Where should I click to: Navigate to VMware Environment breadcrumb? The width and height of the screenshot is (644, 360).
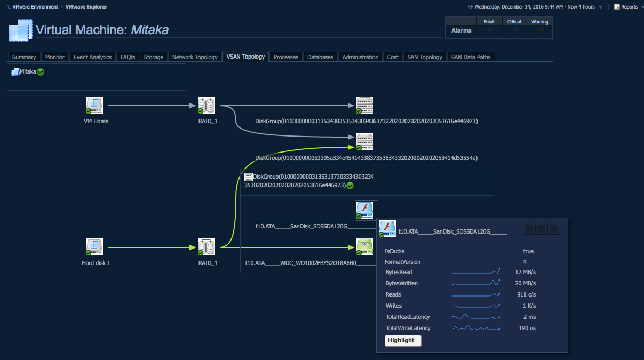click(35, 7)
